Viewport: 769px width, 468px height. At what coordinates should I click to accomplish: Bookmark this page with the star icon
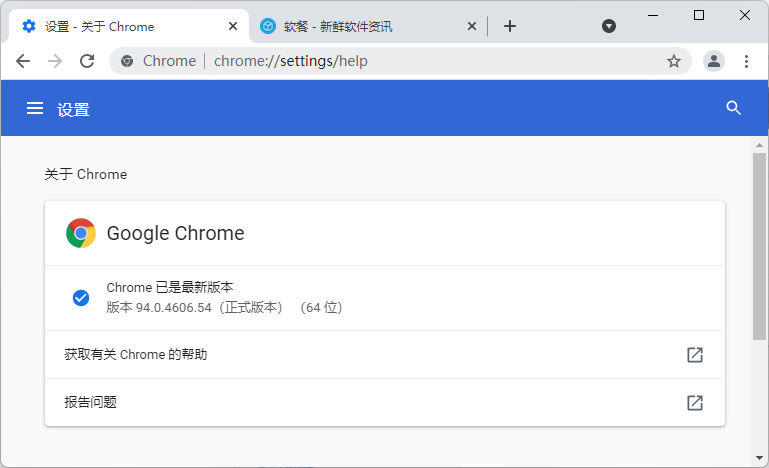click(x=674, y=61)
